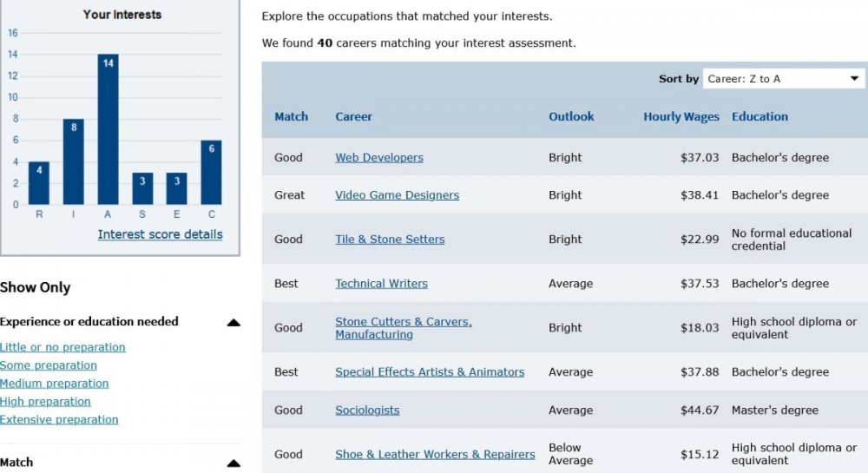Filter by Extensive preparation

click(x=59, y=420)
